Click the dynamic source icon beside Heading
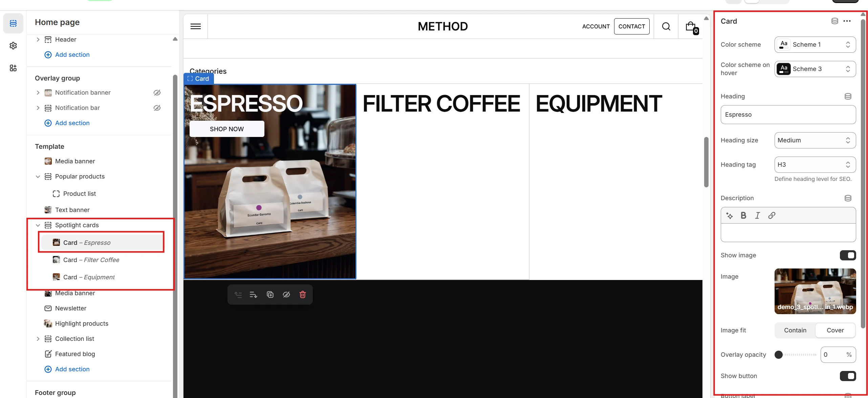Viewport: 868px width, 398px height. (848, 96)
